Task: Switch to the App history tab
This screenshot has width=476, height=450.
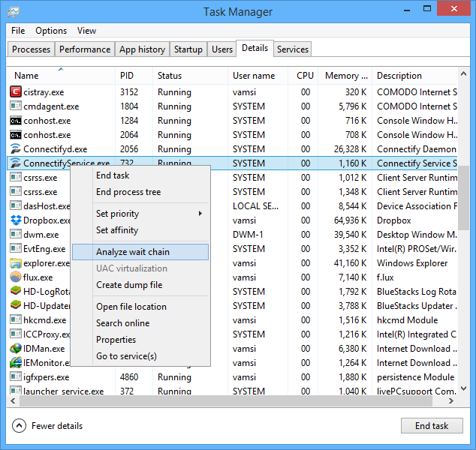Action: click(x=142, y=49)
